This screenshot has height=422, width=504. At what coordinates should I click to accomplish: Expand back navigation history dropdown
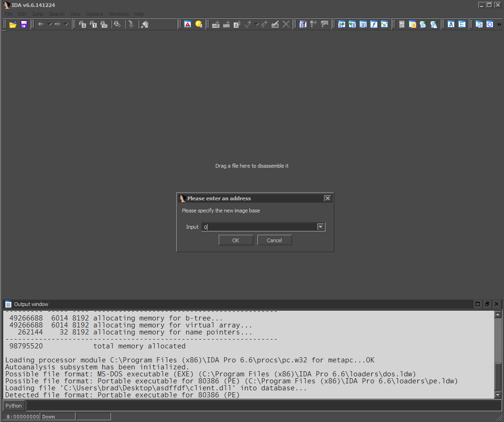tap(49, 24)
